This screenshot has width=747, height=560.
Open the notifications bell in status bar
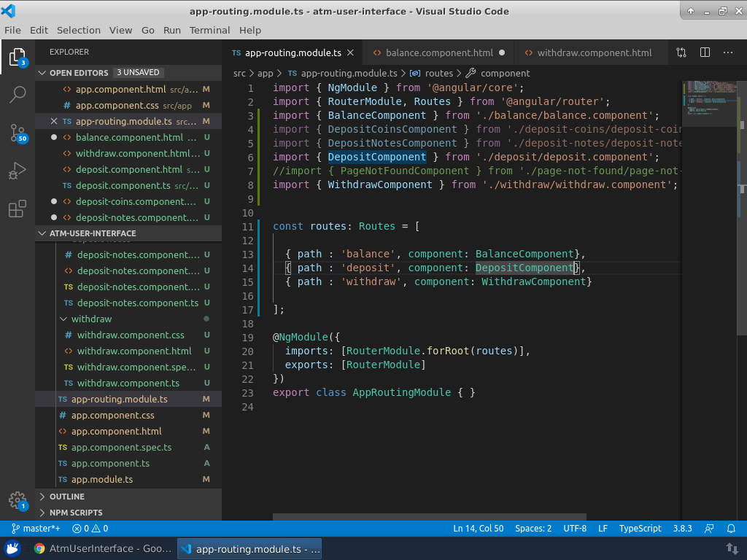732,529
